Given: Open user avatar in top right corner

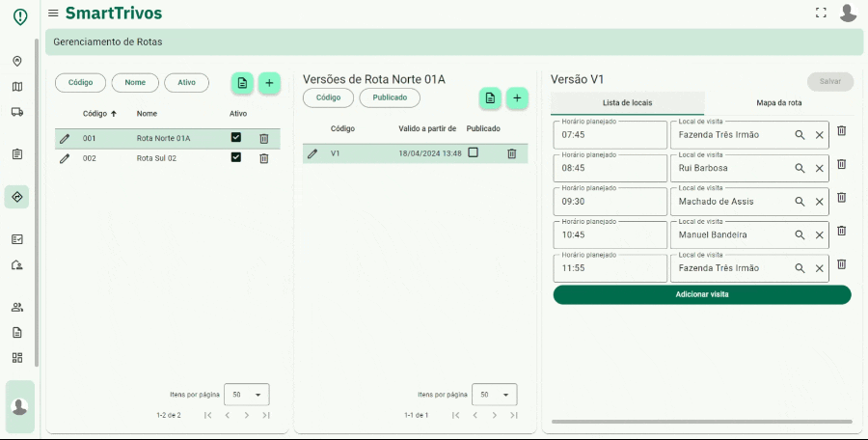Looking at the screenshot, I should [x=848, y=13].
